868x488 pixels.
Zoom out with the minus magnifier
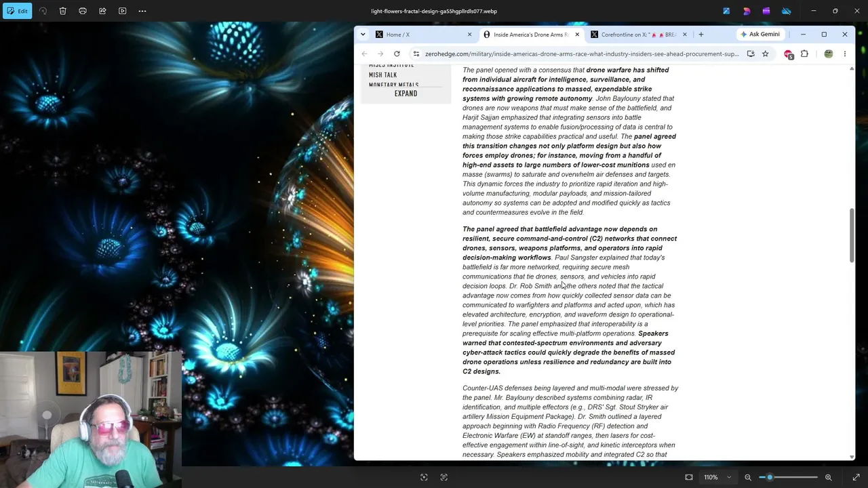click(x=748, y=477)
